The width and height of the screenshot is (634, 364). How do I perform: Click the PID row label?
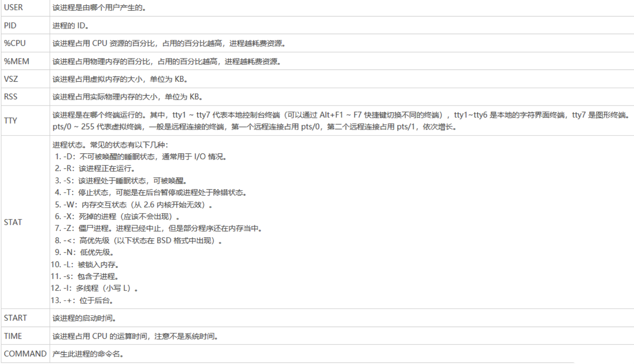point(10,26)
